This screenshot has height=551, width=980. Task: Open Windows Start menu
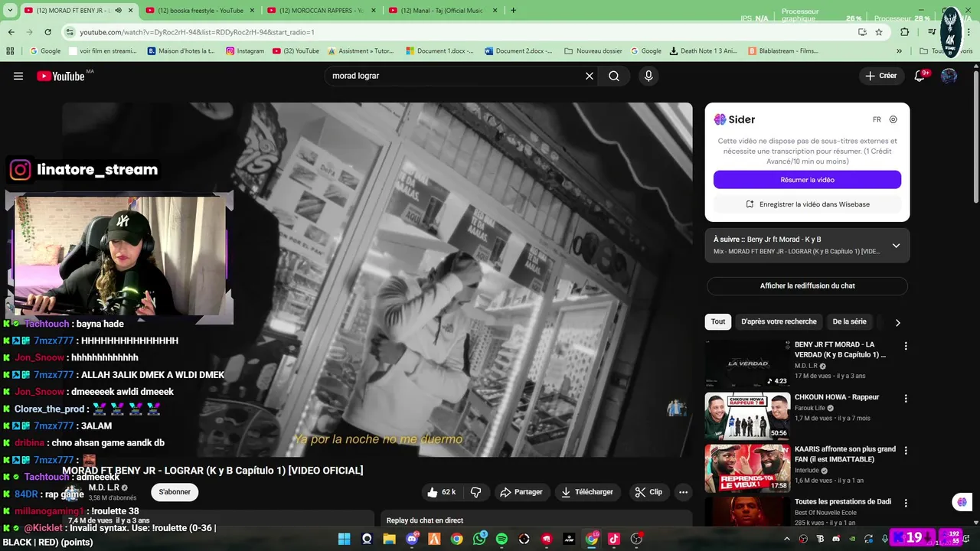pyautogui.click(x=345, y=539)
